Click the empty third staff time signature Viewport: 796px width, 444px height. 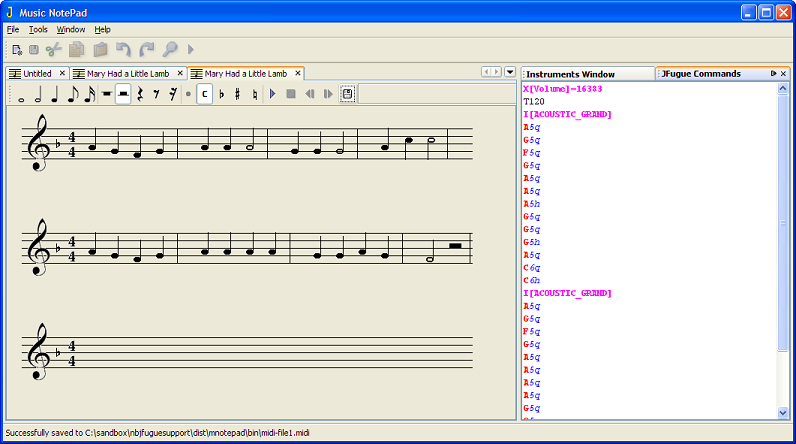coord(72,353)
